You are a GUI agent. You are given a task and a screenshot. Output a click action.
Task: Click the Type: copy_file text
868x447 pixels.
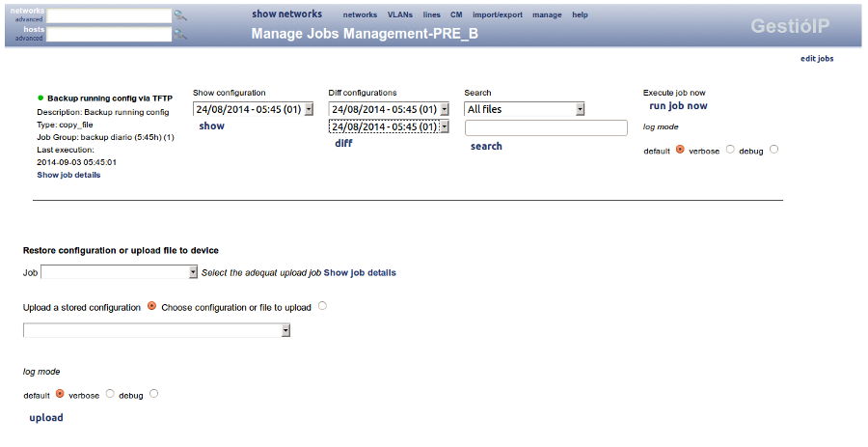click(65, 126)
